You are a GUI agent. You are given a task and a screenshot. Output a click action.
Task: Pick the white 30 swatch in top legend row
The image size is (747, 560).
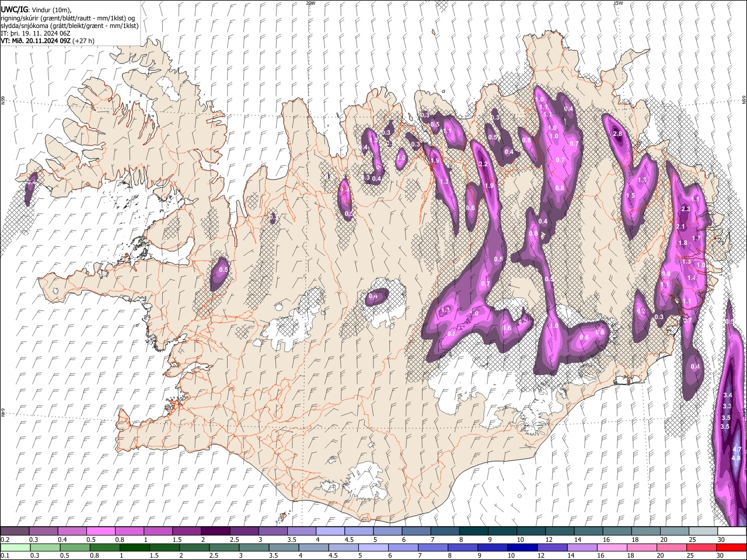coord(732,531)
